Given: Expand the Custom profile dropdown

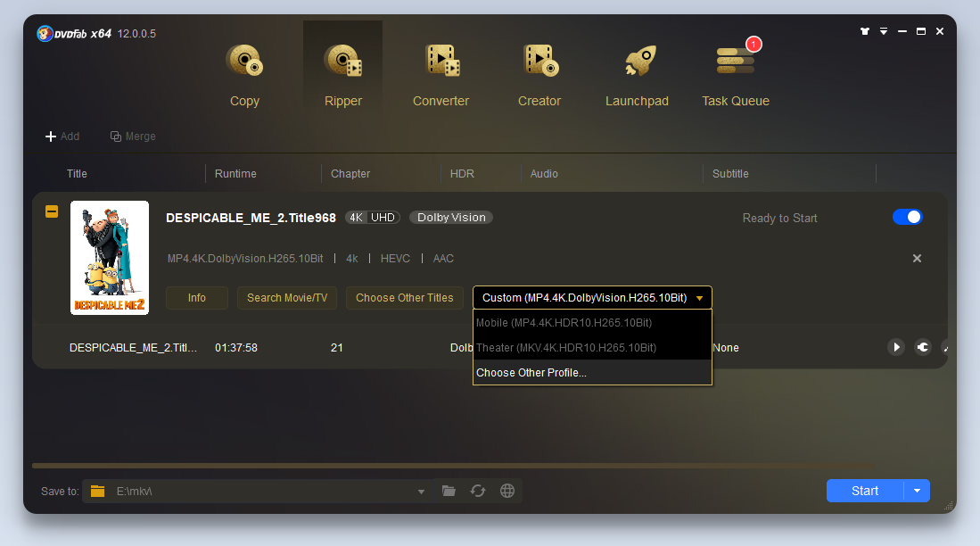Looking at the screenshot, I should coord(592,298).
